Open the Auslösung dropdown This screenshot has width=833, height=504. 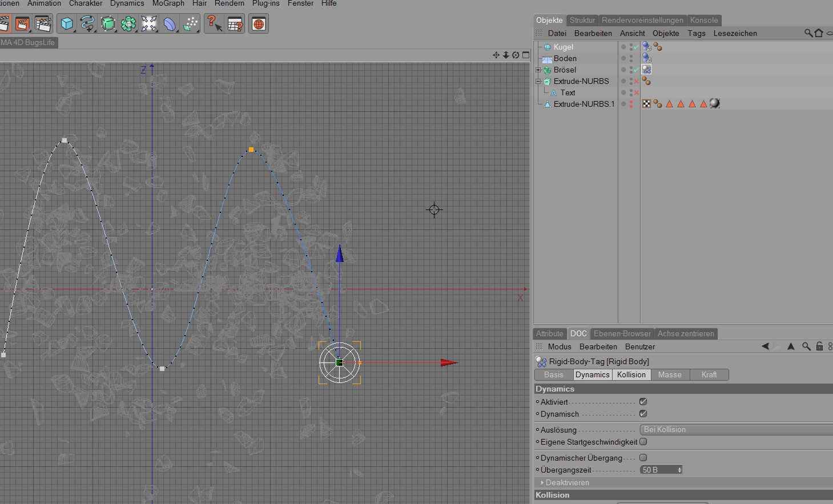point(737,430)
